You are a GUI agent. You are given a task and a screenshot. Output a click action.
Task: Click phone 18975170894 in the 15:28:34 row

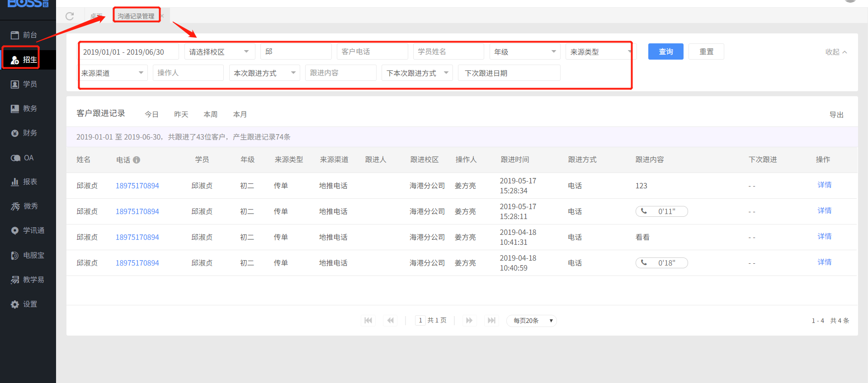pos(137,186)
